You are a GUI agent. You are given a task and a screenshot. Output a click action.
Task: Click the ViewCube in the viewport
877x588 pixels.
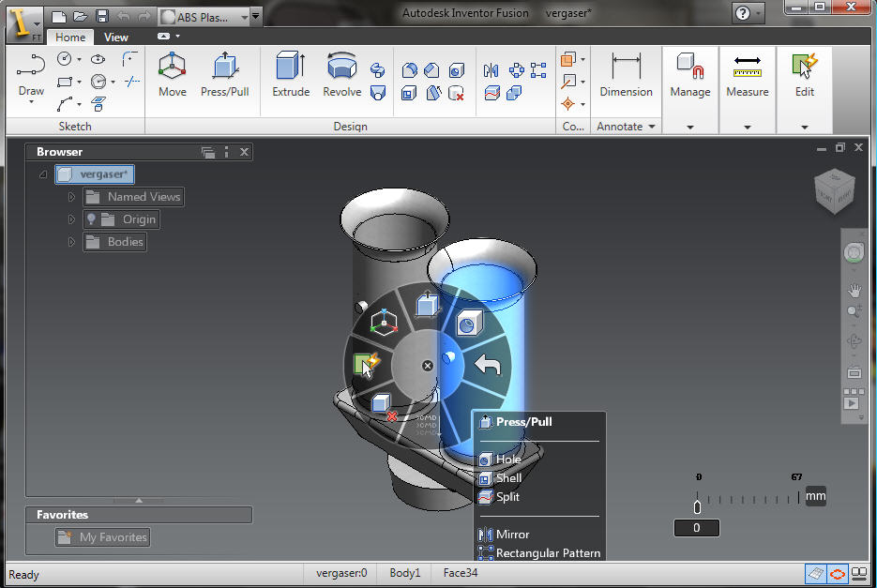tap(834, 192)
